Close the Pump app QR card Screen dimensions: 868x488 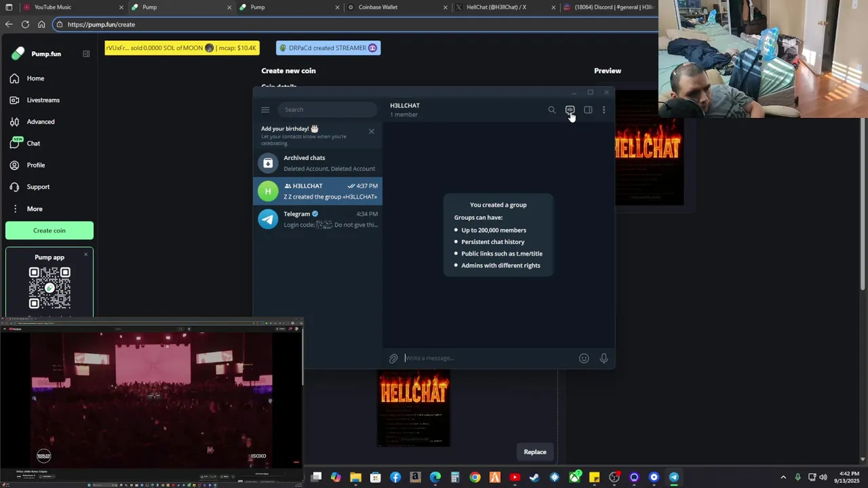point(85,255)
